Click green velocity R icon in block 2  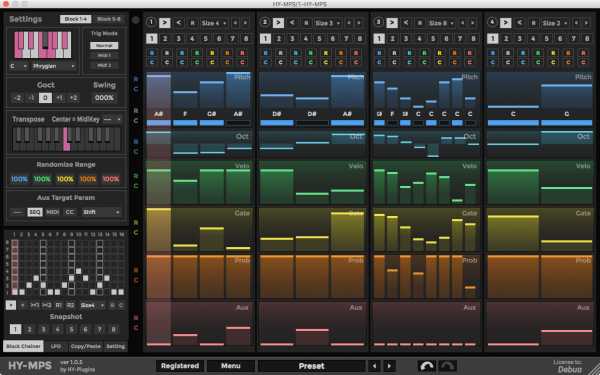(310, 53)
